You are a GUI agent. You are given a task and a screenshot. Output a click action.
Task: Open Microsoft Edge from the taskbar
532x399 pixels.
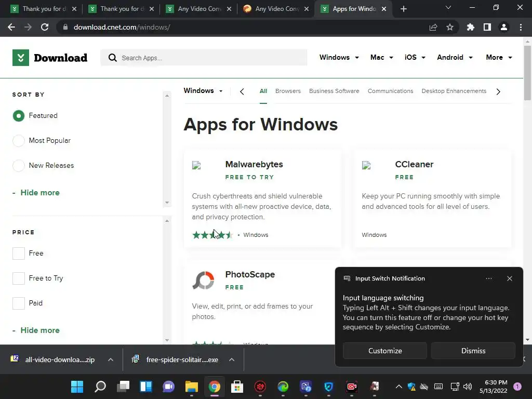(283, 387)
